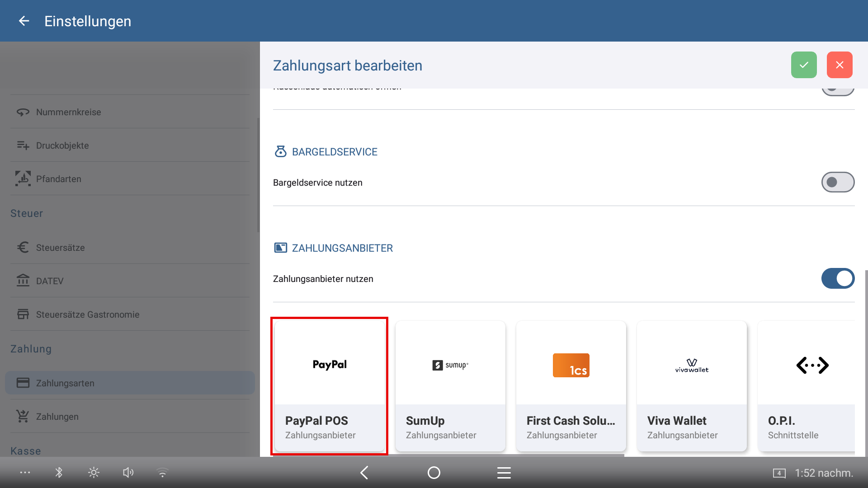The width and height of the screenshot is (868, 488).
Task: Tap the Wi-Fi icon in system bar
Action: coord(162,473)
